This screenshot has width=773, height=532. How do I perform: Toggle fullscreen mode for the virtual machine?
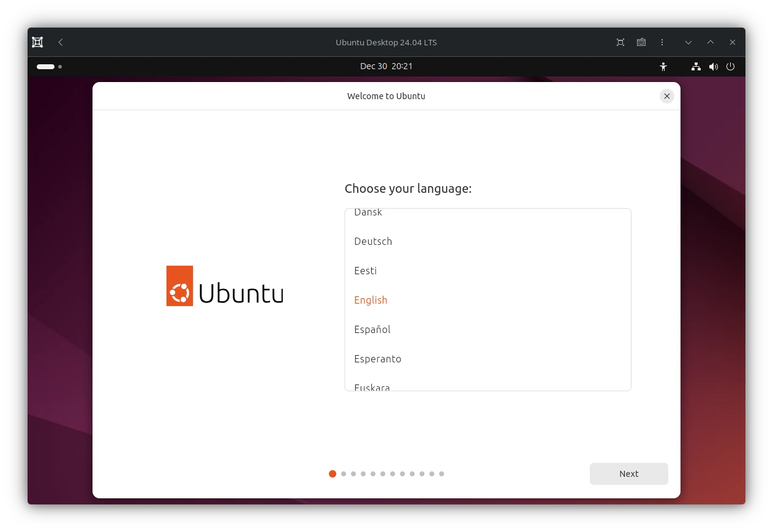tap(620, 42)
